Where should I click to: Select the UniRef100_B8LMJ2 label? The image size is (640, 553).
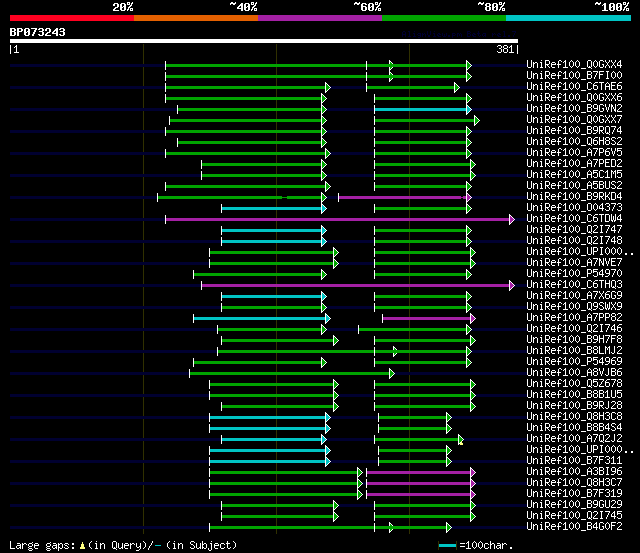point(574,351)
